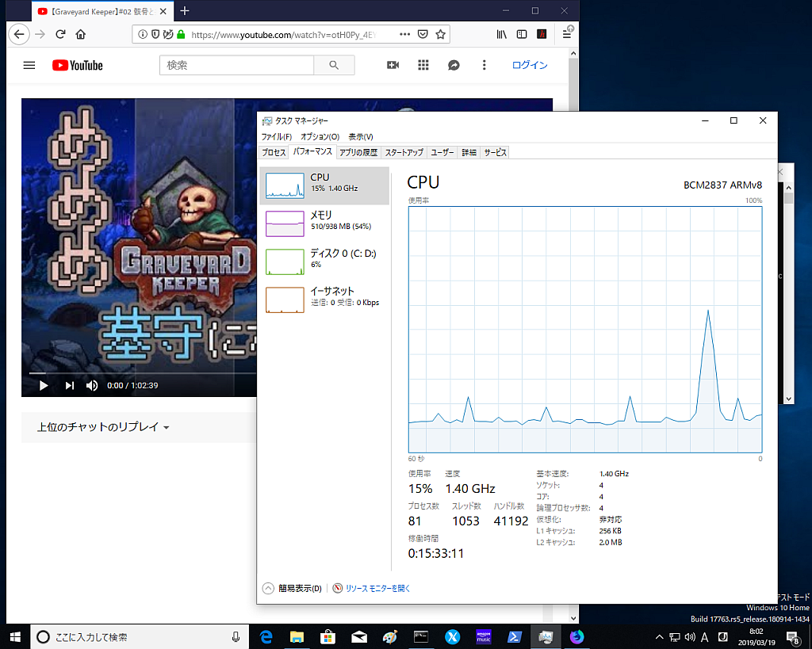Select メモリ in performance sidebar
The width and height of the screenshot is (812, 649).
point(324,223)
